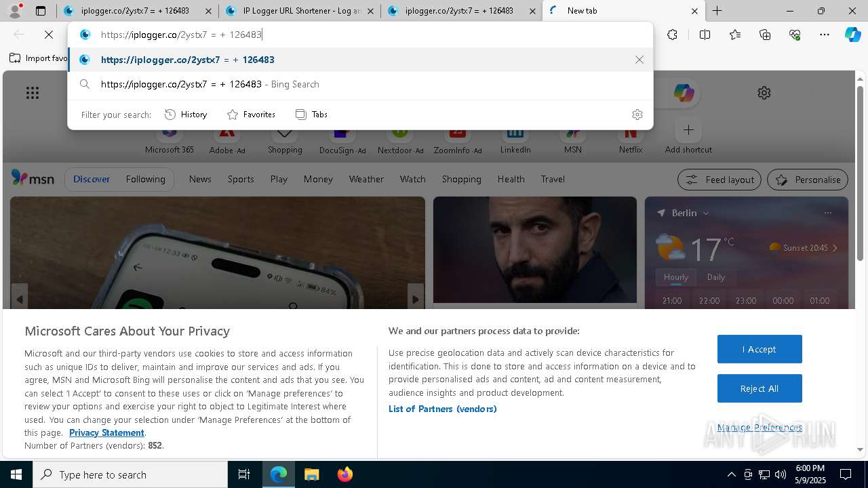Open volume control in system tray
The image size is (868, 488).
coord(781,474)
